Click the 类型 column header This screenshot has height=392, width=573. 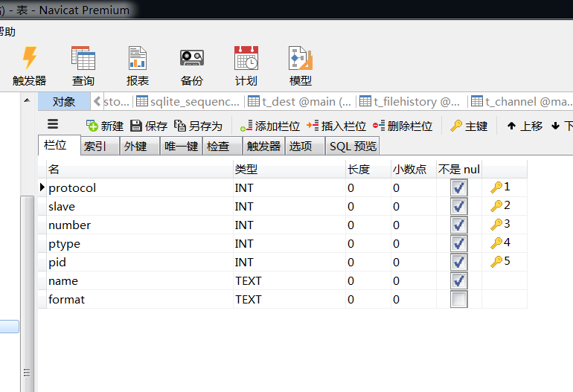[289, 169]
